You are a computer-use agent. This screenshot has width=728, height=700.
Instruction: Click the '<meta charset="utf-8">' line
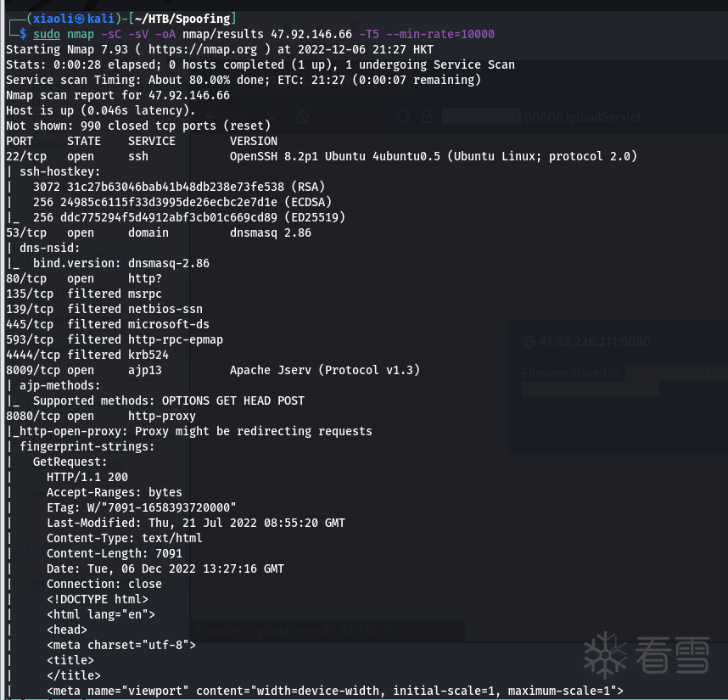[121, 645]
